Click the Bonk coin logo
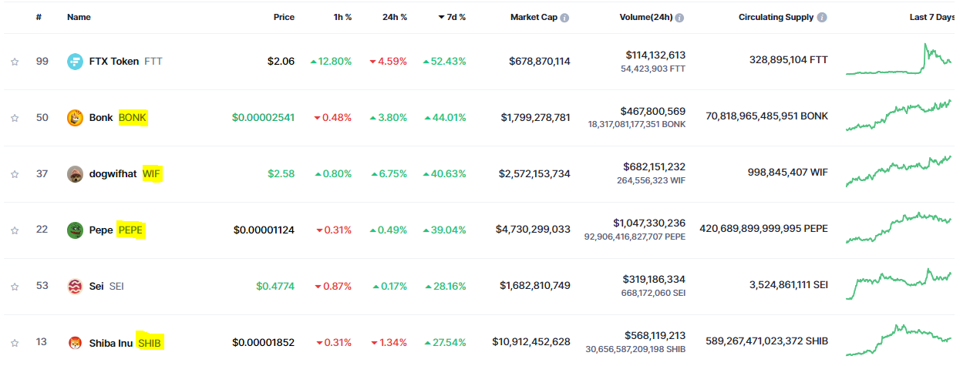 (75, 118)
